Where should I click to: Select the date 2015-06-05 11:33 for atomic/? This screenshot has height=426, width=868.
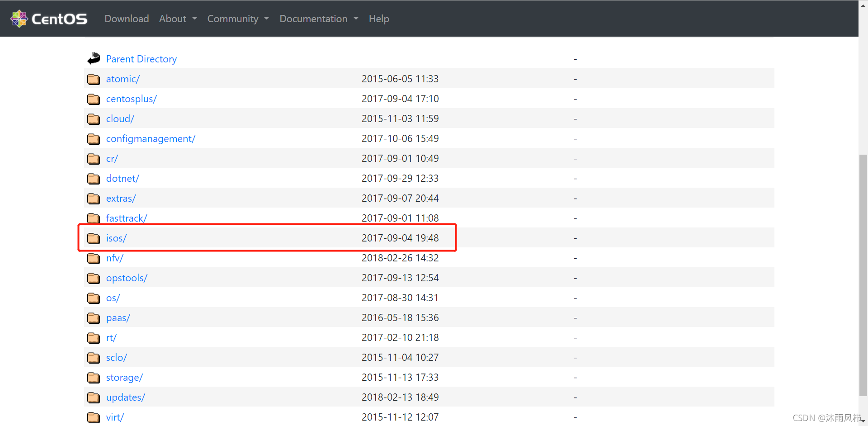point(400,79)
